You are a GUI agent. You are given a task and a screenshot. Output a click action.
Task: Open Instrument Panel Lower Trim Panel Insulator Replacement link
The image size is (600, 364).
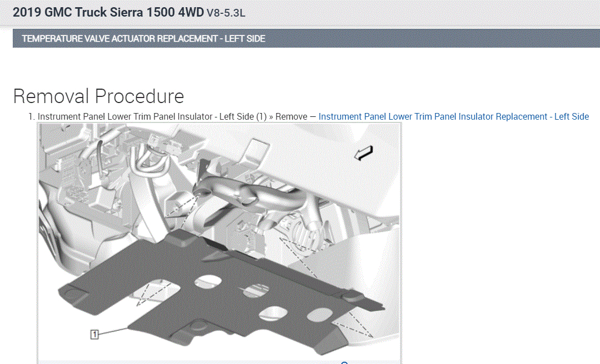454,116
